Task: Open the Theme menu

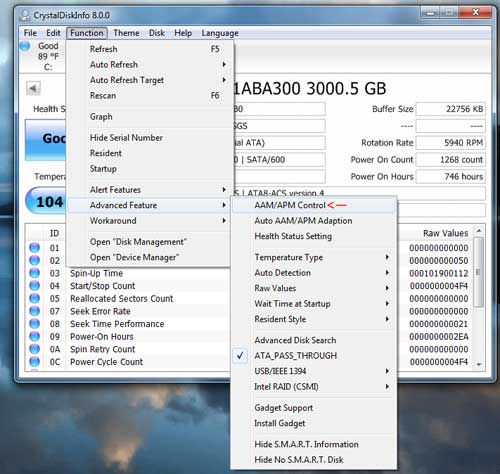Action: [126, 33]
